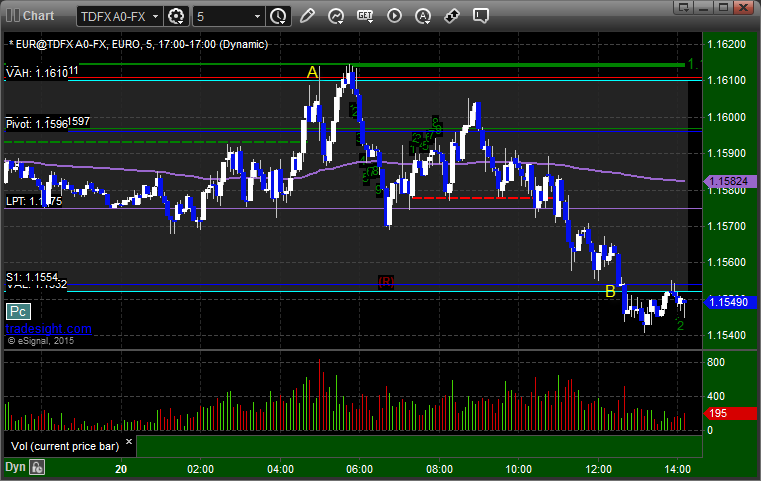This screenshot has width=761, height=481.
Task: Click the 06:00 time axis label
Action: pyautogui.click(x=360, y=469)
